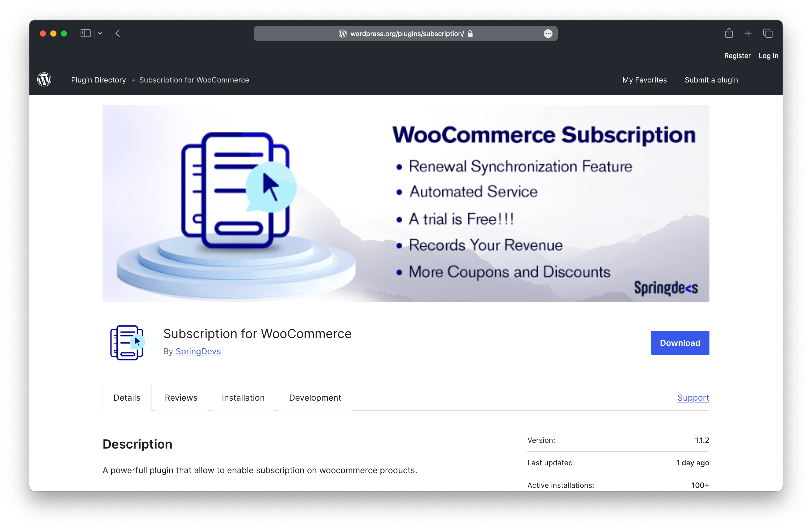This screenshot has height=530, width=812.
Task: Open the Installation tab
Action: pos(243,397)
